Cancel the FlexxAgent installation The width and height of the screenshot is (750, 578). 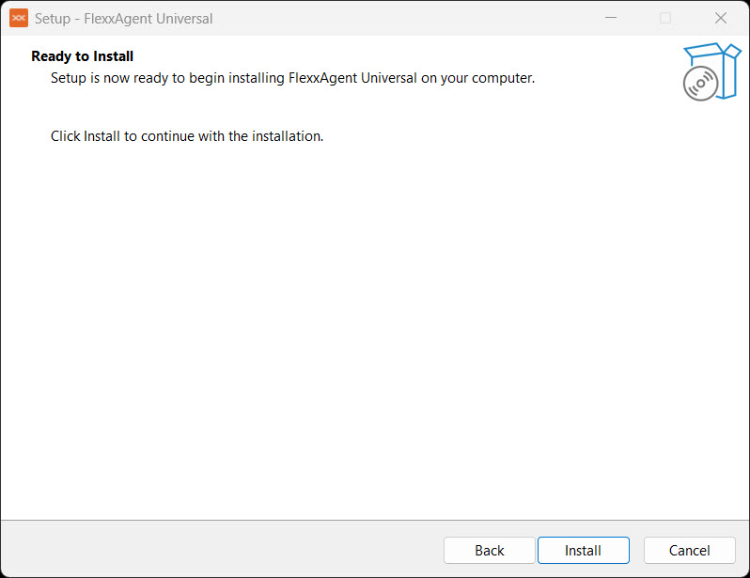click(689, 550)
